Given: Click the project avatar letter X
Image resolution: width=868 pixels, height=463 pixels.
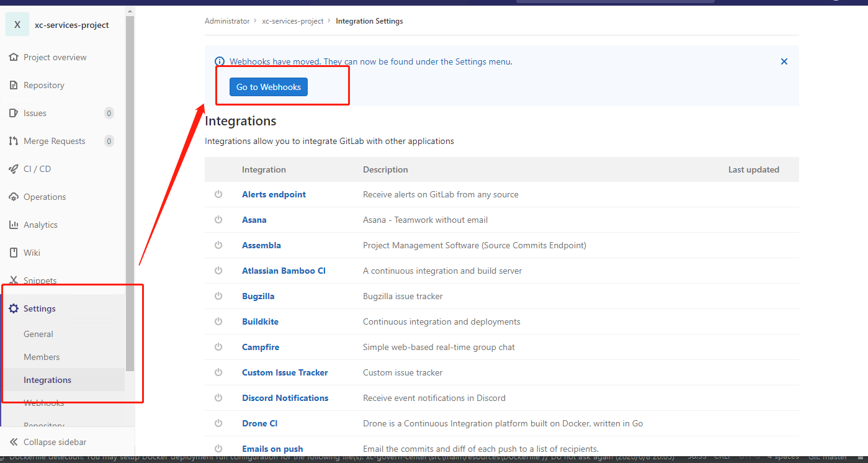Looking at the screenshot, I should tap(17, 25).
